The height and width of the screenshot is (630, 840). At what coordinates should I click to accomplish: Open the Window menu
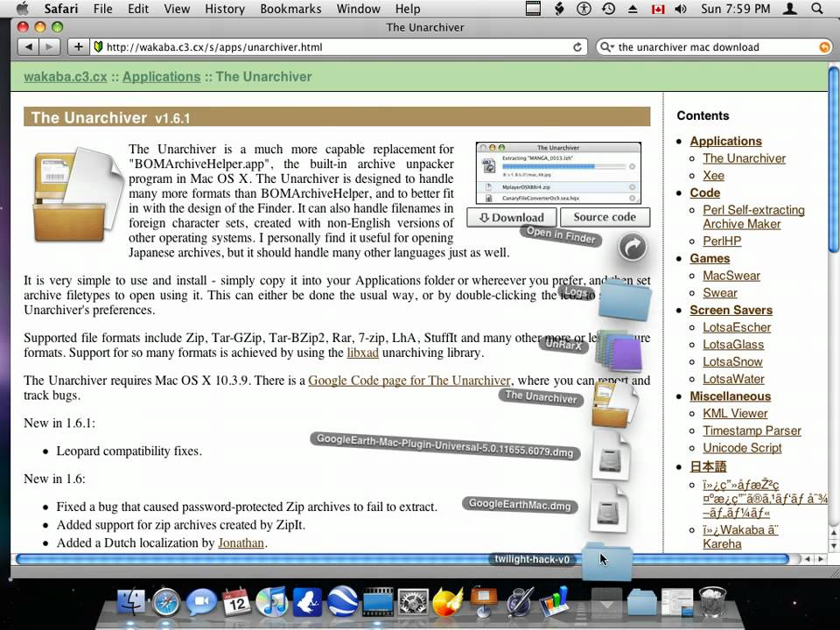click(x=359, y=9)
